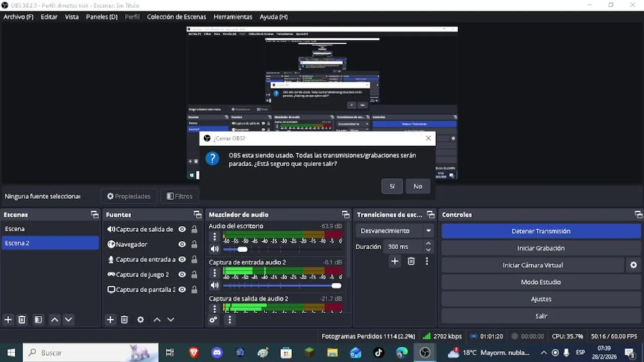The height and width of the screenshot is (362, 644).
Task: Toggle lock on Captura de juego 2
Action: coord(194,275)
